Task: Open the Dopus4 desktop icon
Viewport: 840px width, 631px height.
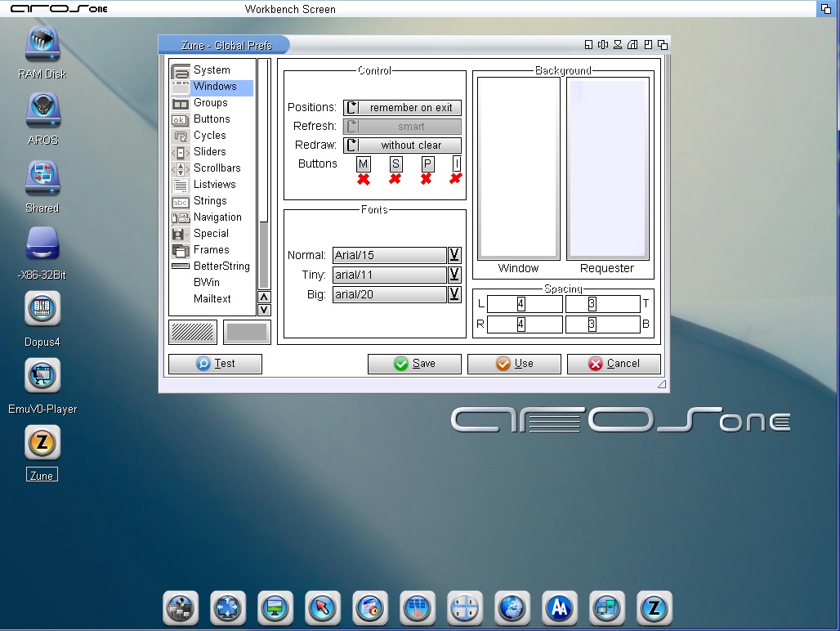Action: (x=42, y=309)
